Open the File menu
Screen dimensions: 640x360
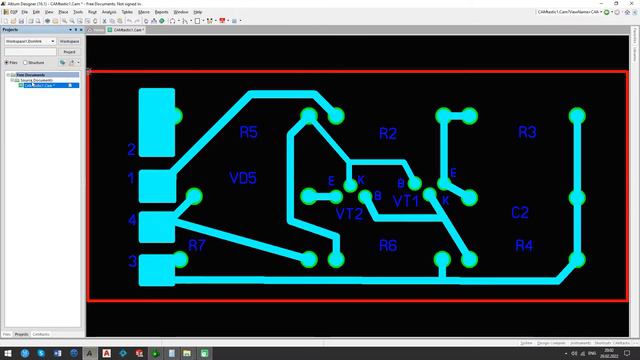point(24,12)
